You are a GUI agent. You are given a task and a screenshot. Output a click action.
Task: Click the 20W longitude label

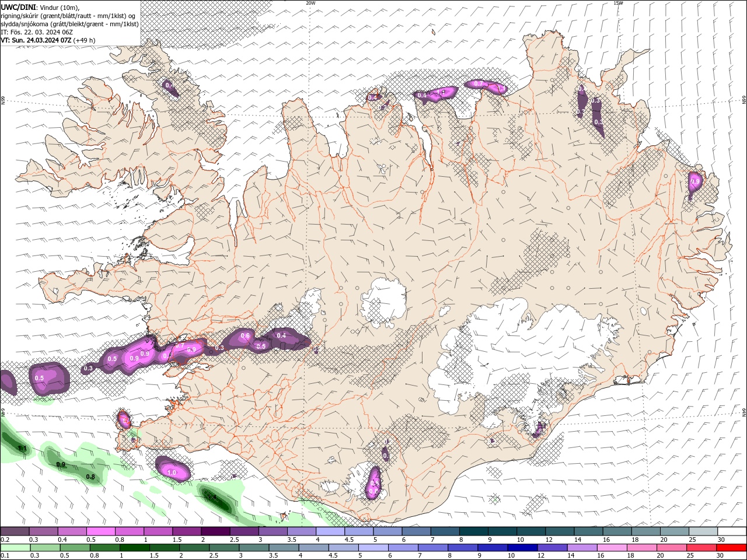pyautogui.click(x=311, y=3)
